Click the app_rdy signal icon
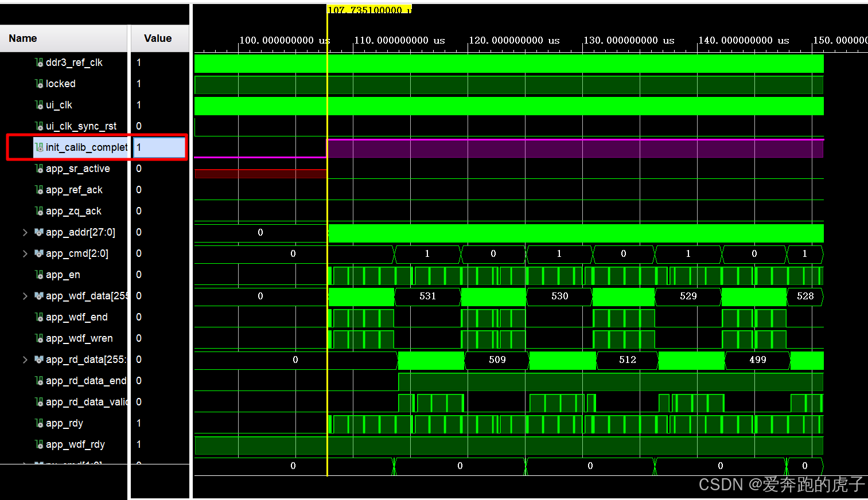Image resolution: width=868 pixels, height=500 pixels. coord(39,423)
